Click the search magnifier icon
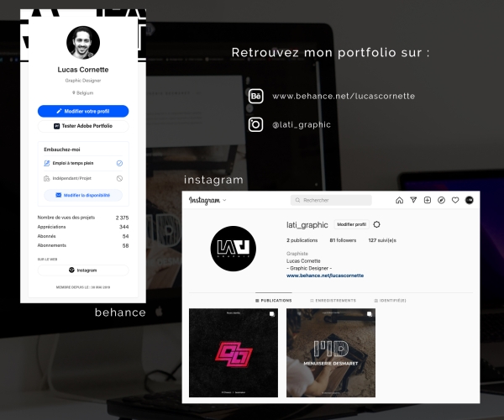The width and height of the screenshot is (504, 420). (297, 200)
